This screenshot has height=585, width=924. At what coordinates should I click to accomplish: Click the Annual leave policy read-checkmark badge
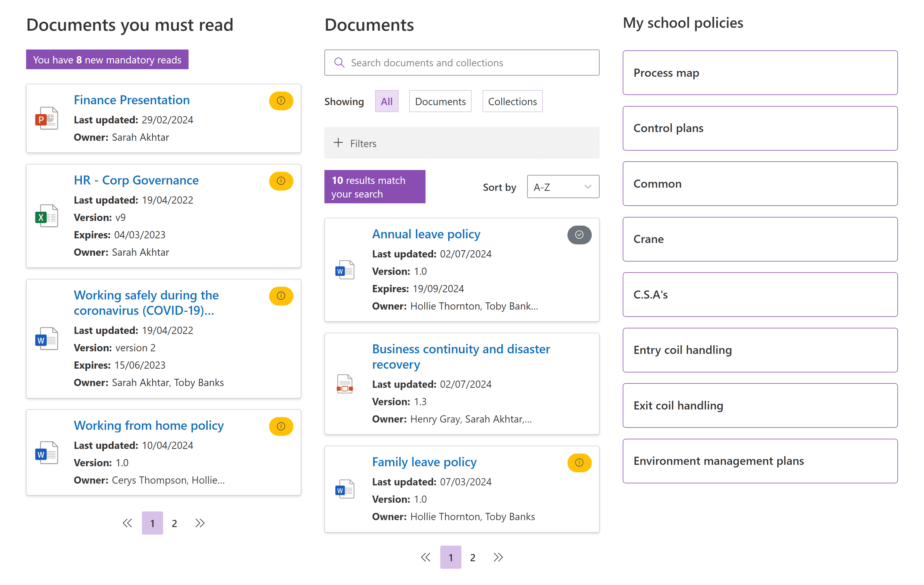(579, 235)
